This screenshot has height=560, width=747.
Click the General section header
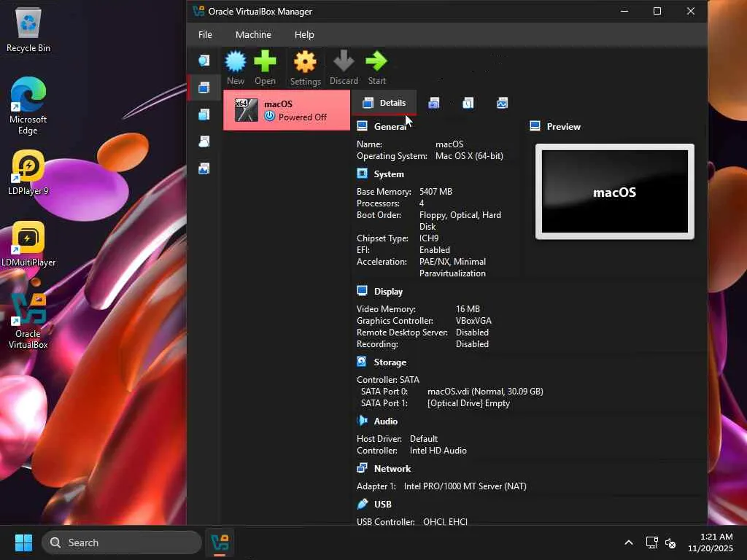(x=390, y=127)
